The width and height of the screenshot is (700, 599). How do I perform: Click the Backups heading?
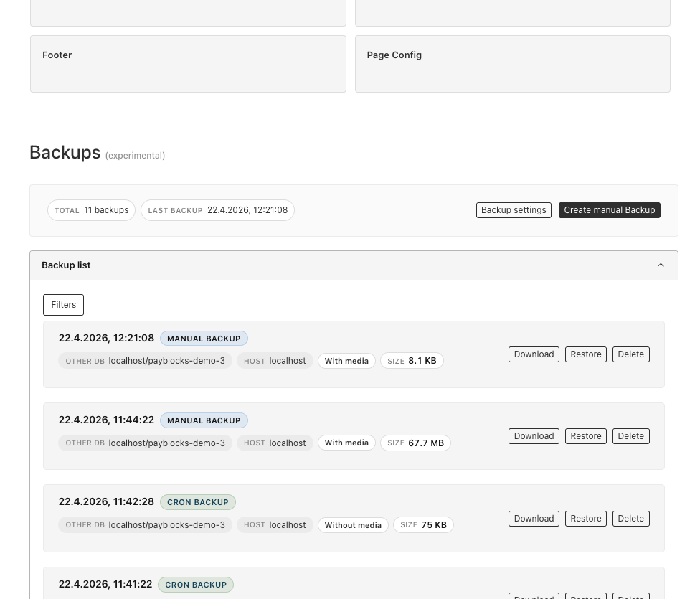[65, 153]
